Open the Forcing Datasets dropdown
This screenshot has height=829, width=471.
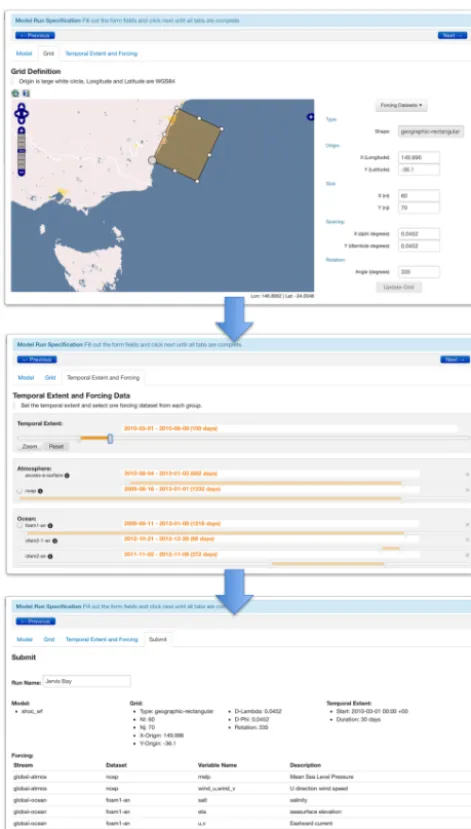point(401,105)
